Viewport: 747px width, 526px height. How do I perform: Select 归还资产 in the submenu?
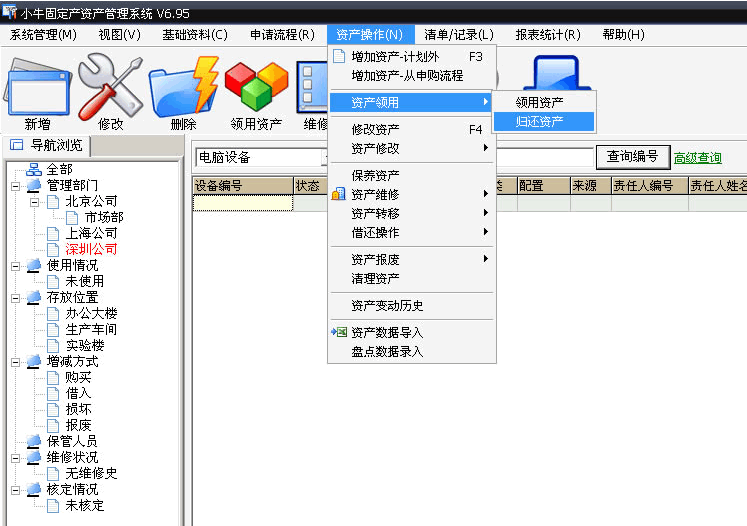click(x=544, y=121)
